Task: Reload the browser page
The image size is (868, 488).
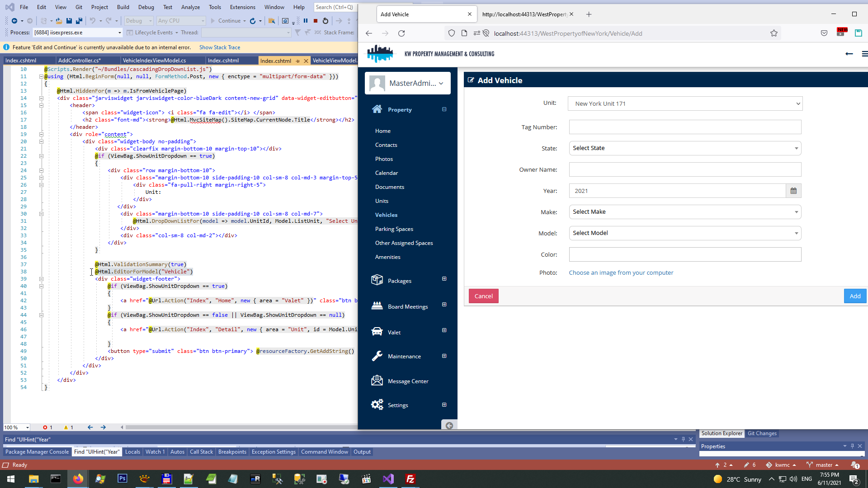Action: (x=401, y=33)
